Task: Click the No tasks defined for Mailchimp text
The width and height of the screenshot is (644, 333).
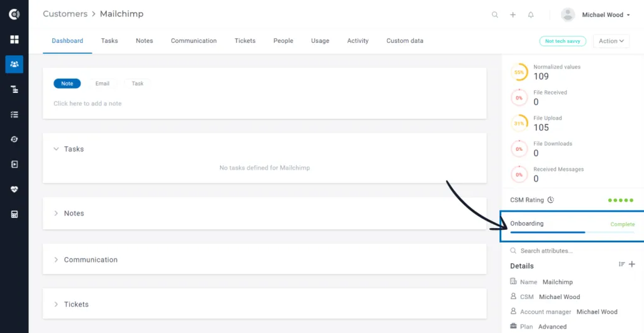Action: coord(265,168)
